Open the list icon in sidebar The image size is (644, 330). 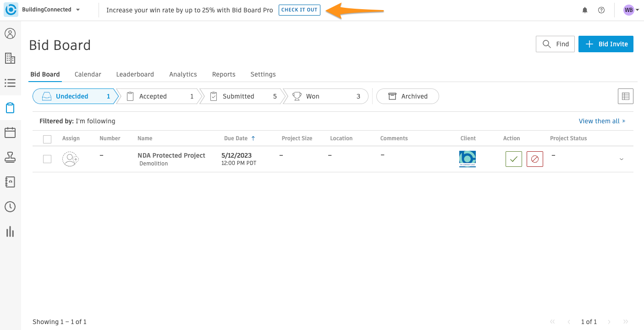point(10,83)
